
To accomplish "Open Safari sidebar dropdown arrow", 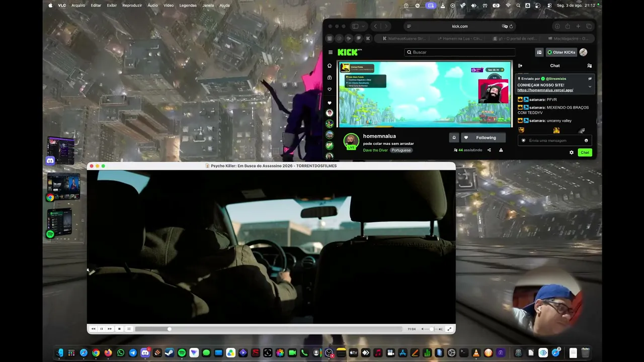I will click(364, 26).
